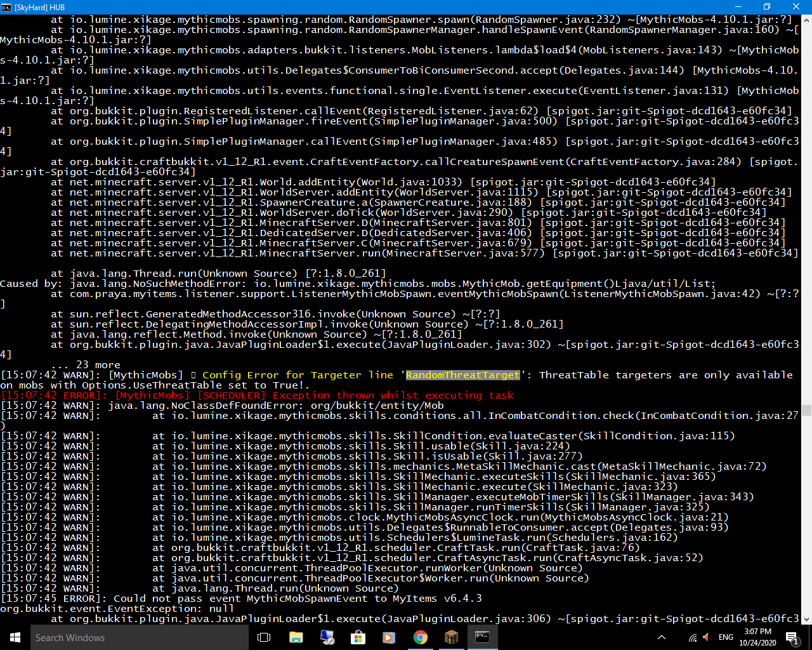Open the console window system menu icon
The image size is (812, 650).
pos(6,6)
